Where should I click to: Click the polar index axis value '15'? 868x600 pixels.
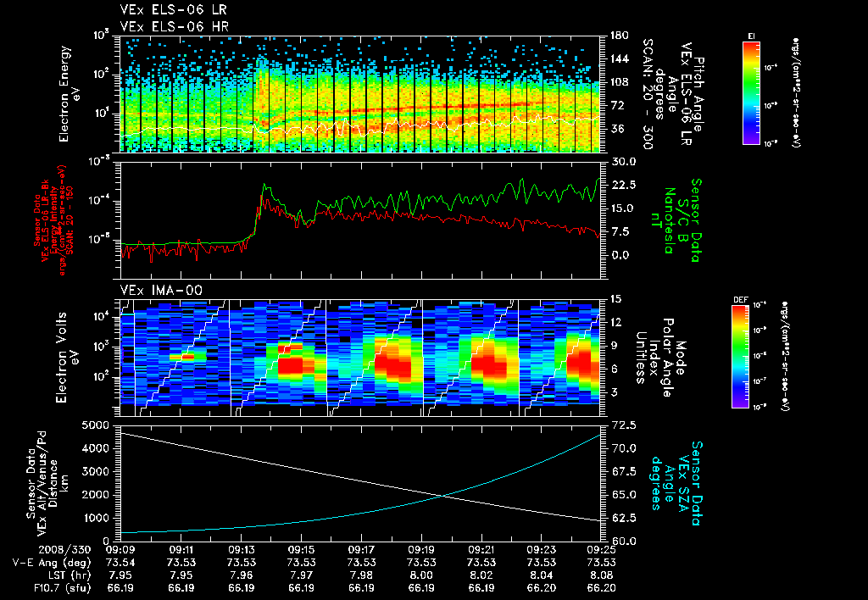pyautogui.click(x=615, y=299)
